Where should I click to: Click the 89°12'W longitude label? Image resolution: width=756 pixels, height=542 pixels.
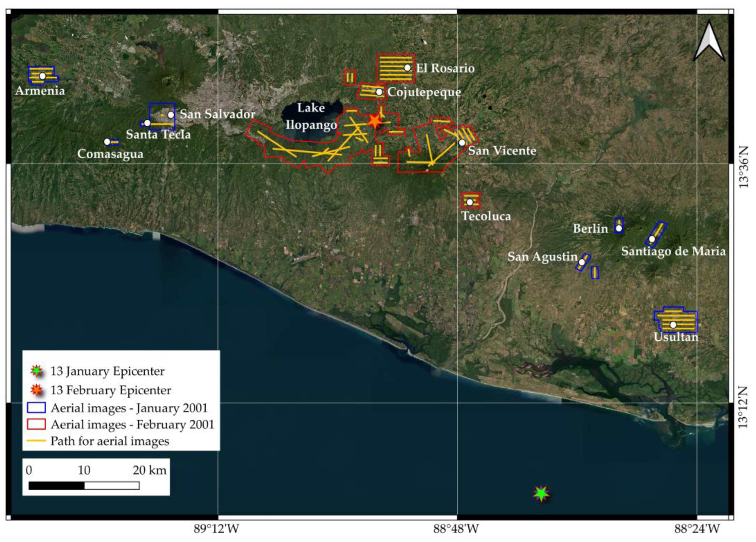pos(216,529)
